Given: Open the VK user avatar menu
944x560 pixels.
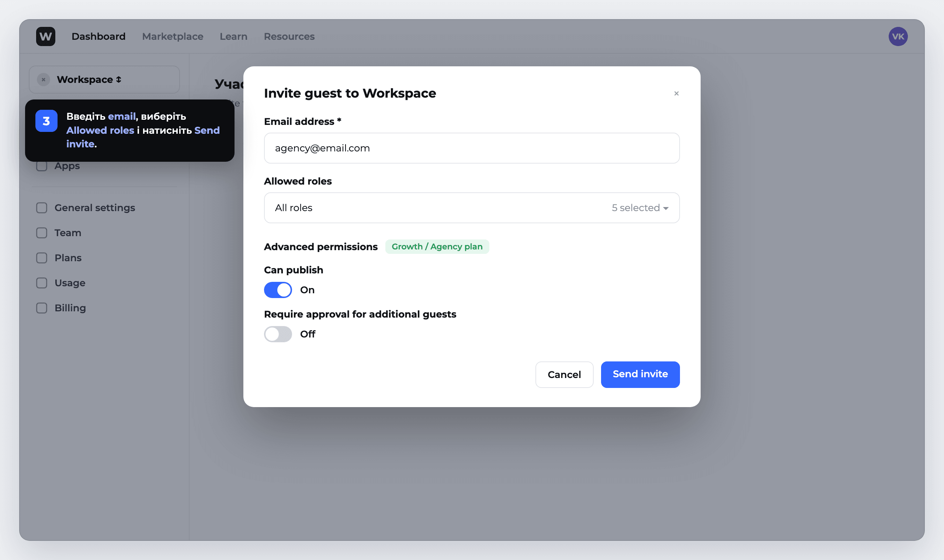Looking at the screenshot, I should point(898,36).
